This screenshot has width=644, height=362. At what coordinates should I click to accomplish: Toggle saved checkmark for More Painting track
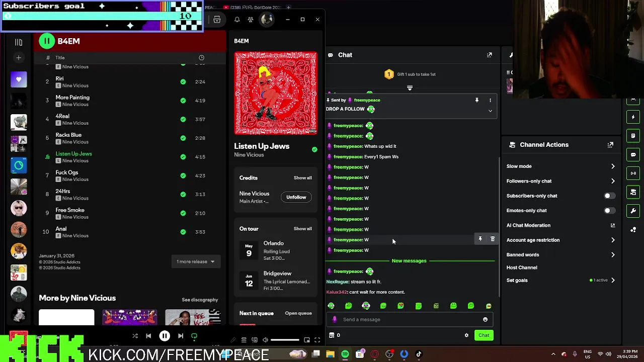point(183,101)
